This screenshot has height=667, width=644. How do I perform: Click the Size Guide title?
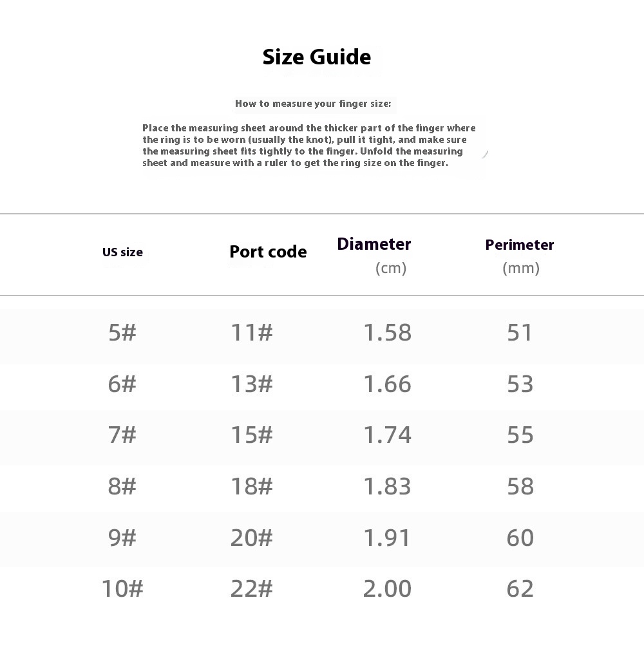pos(316,57)
